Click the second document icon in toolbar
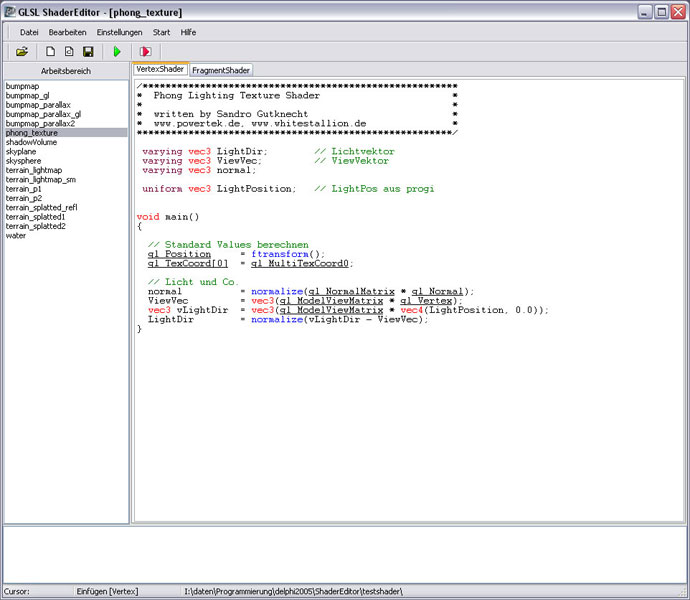This screenshot has width=690, height=600. [x=69, y=51]
